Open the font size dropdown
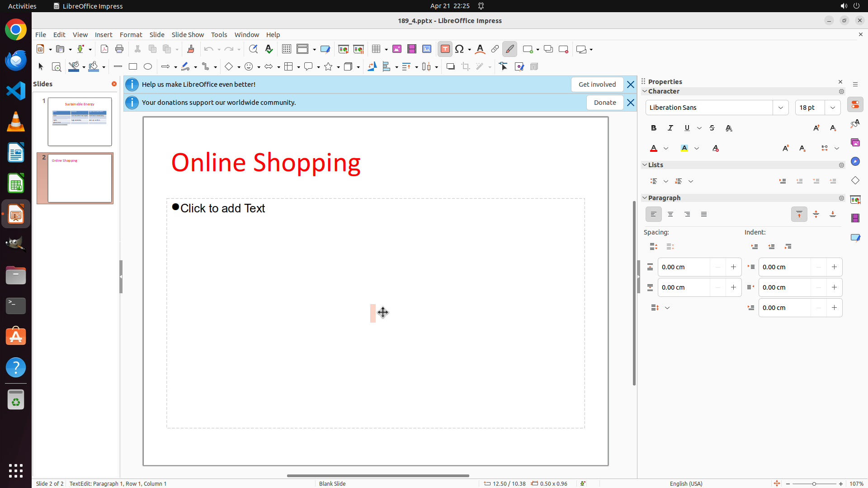 [833, 108]
